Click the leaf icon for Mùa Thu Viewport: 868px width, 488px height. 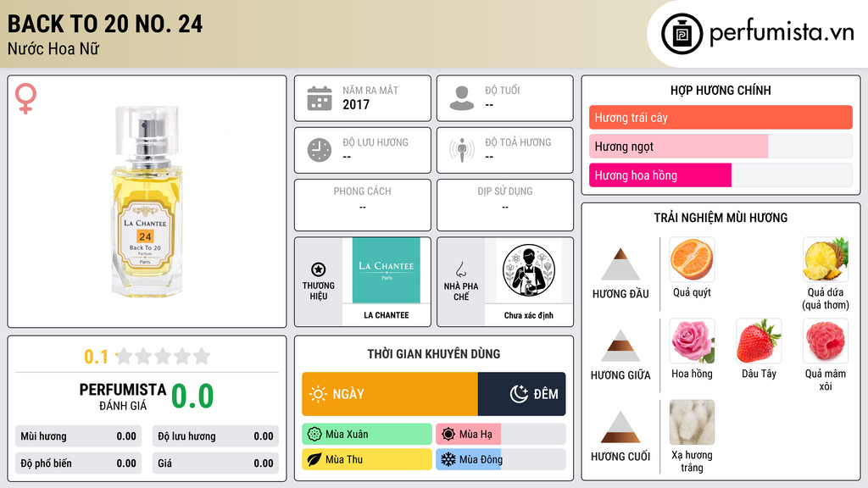coord(314,459)
